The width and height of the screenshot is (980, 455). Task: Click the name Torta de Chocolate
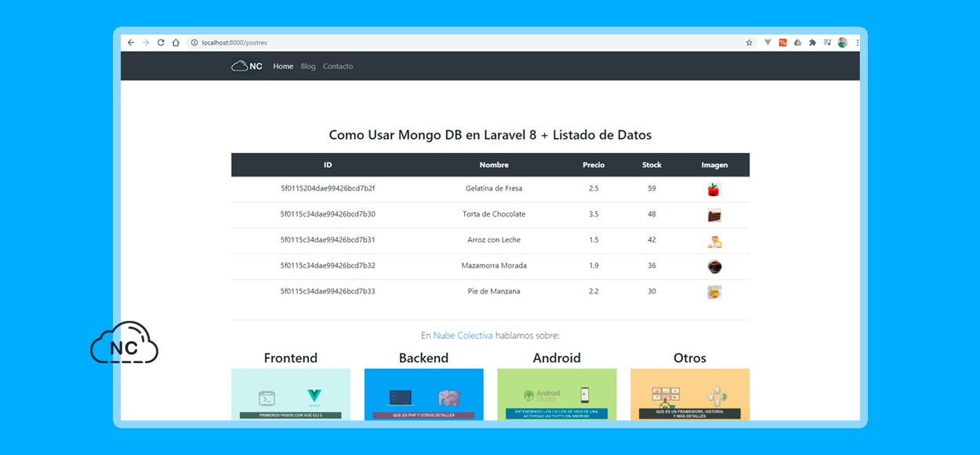coord(494,214)
